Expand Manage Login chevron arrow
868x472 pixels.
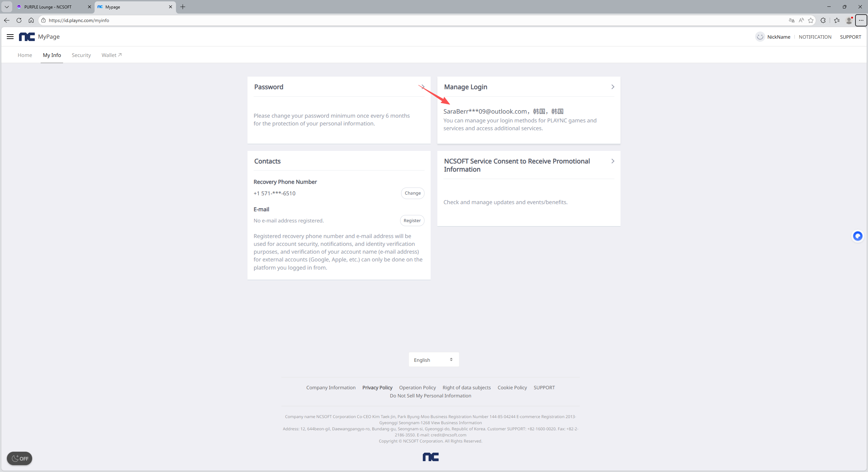pos(612,87)
